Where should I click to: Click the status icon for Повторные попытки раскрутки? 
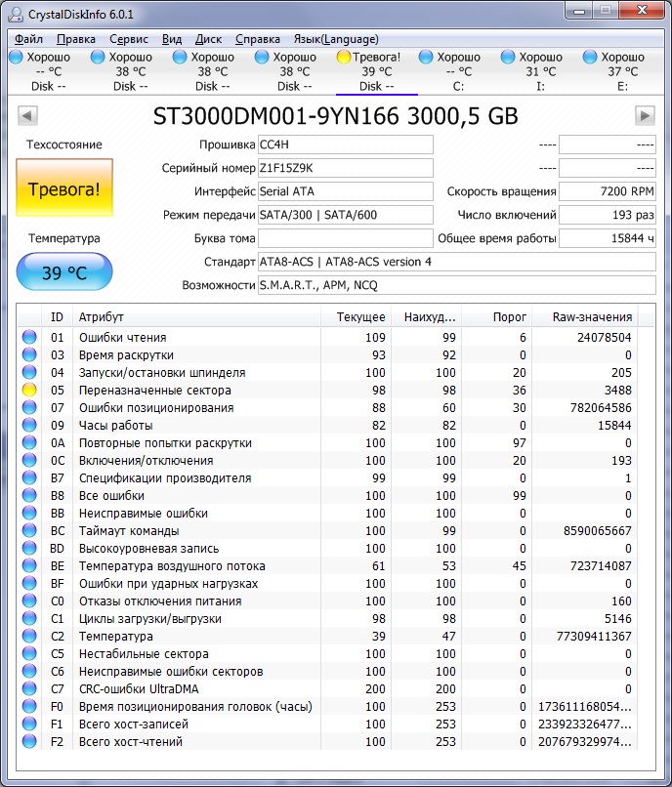click(29, 442)
